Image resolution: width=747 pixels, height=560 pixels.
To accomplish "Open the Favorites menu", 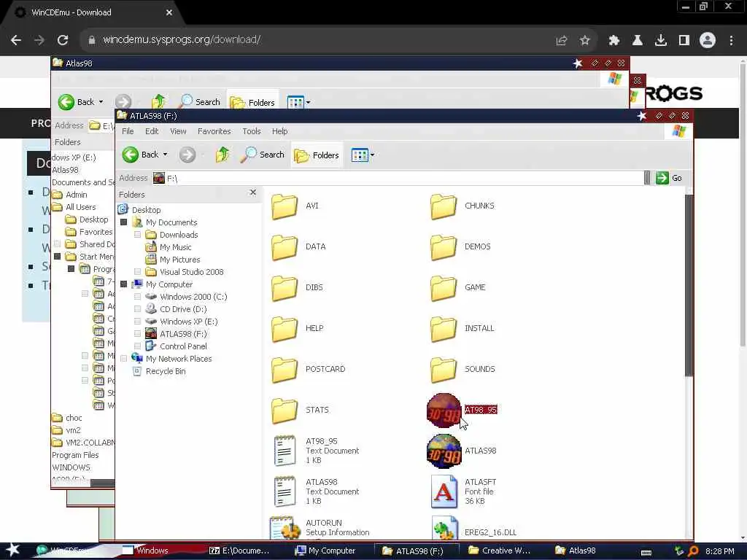I will click(x=214, y=131).
